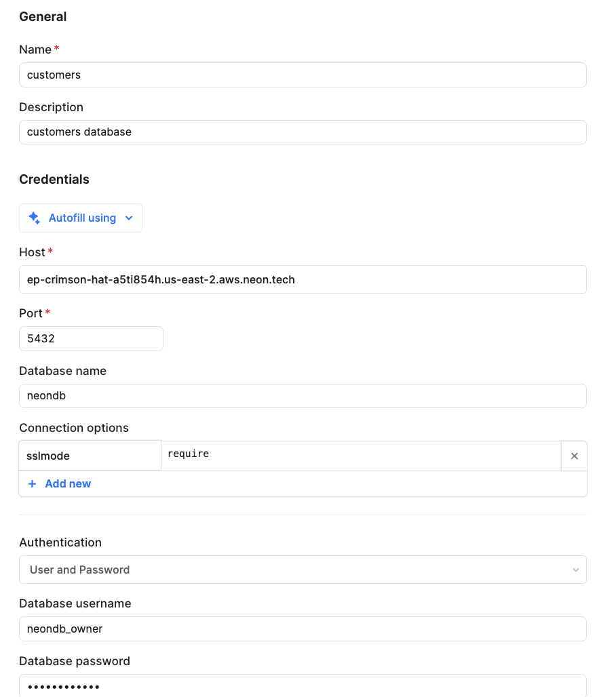616x697 pixels.
Task: Open the Autofill using dropdown chevron
Action: 129,218
